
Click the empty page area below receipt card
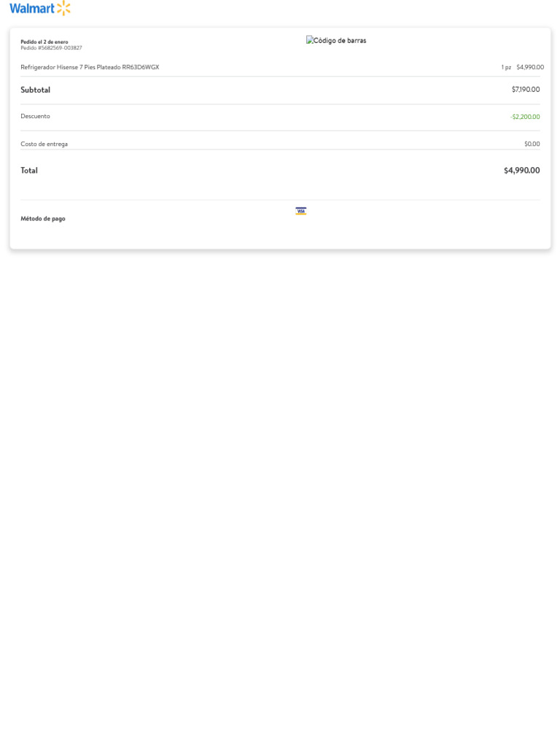click(x=280, y=474)
